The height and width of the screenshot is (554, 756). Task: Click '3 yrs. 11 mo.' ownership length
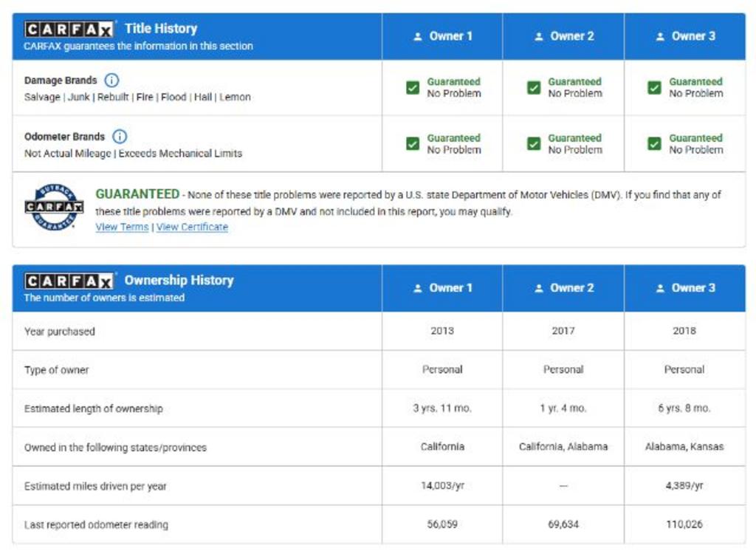click(x=442, y=408)
